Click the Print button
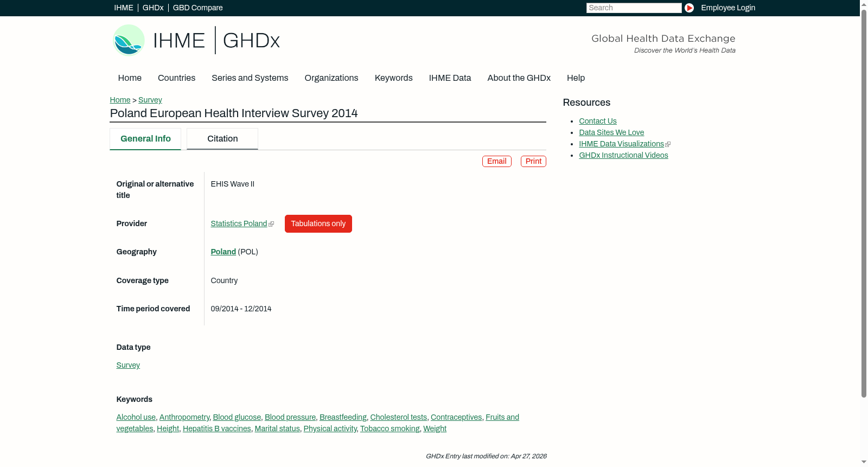 [533, 162]
